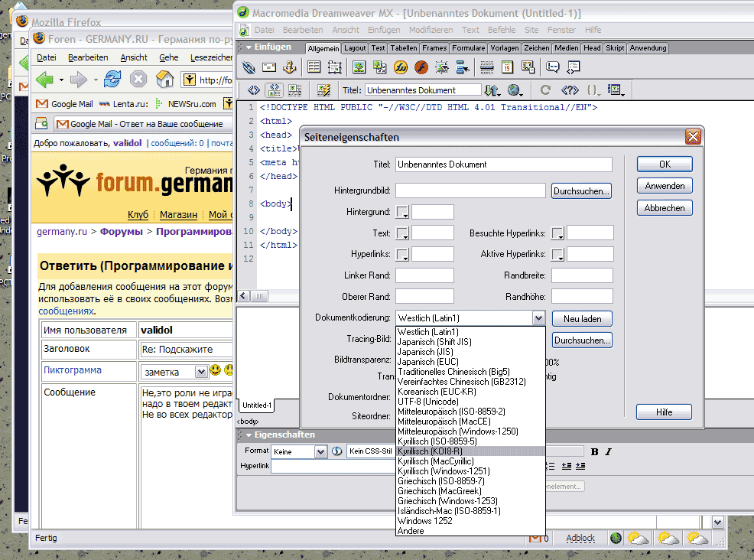Open the Aktive Hyperlinks color swatch
The width and height of the screenshot is (754, 560).
(557, 254)
